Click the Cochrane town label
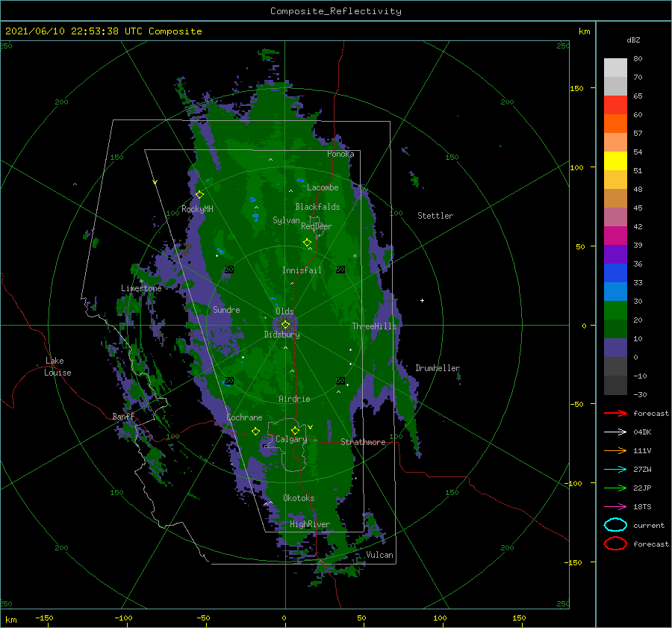Screen dimensions: 672x628 (x=244, y=417)
